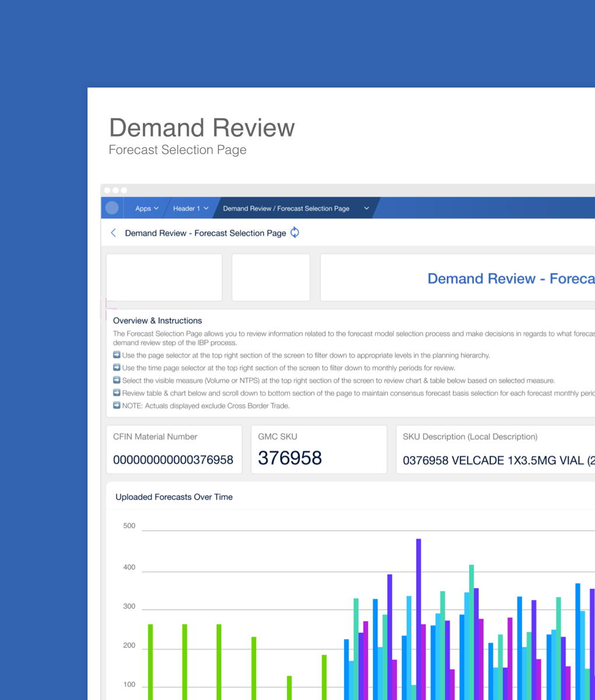Click the refresh icon after the page title
Screen dimensions: 595x700
(295, 232)
